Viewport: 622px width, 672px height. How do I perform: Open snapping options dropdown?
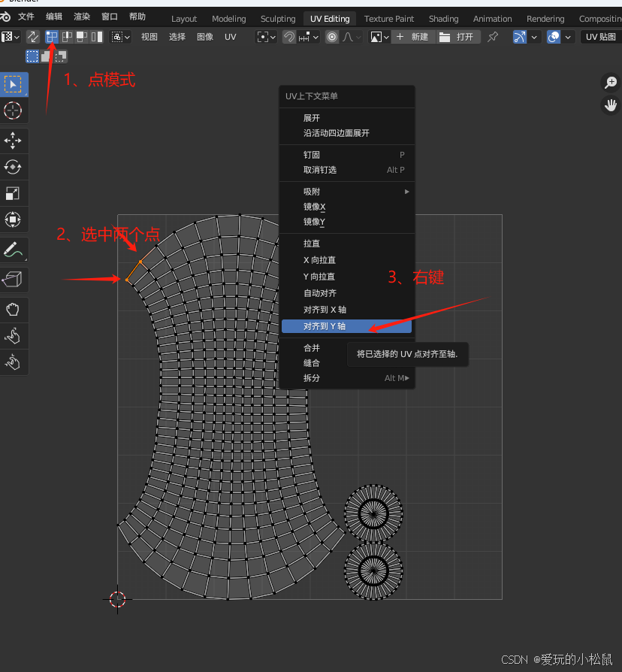(309, 37)
